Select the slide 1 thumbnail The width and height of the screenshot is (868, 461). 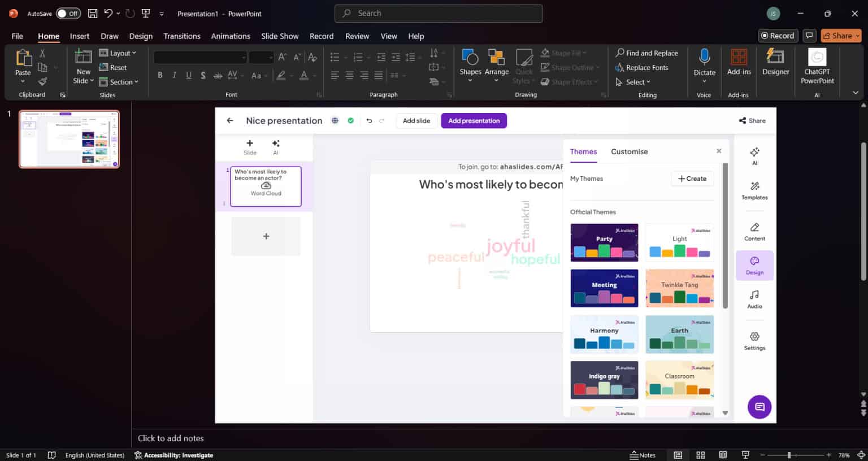click(69, 140)
